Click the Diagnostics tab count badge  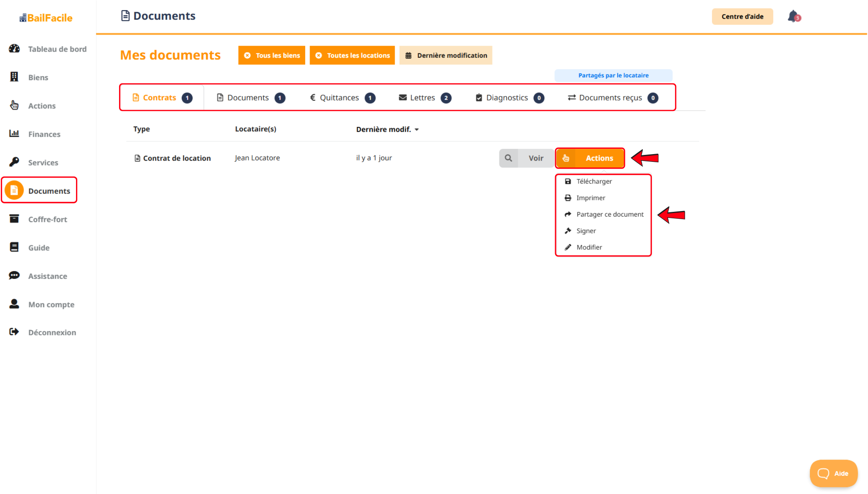539,98
